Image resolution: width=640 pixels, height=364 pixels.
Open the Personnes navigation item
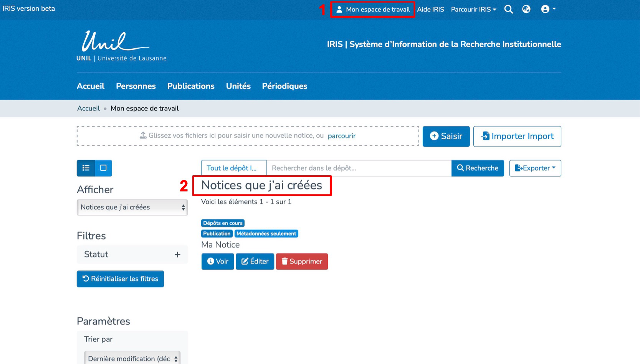[136, 86]
